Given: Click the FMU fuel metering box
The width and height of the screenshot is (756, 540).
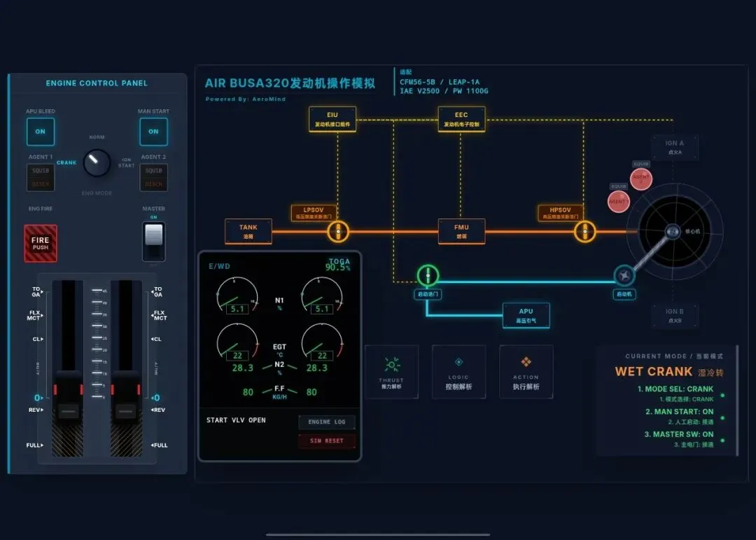Looking at the screenshot, I should [461, 232].
